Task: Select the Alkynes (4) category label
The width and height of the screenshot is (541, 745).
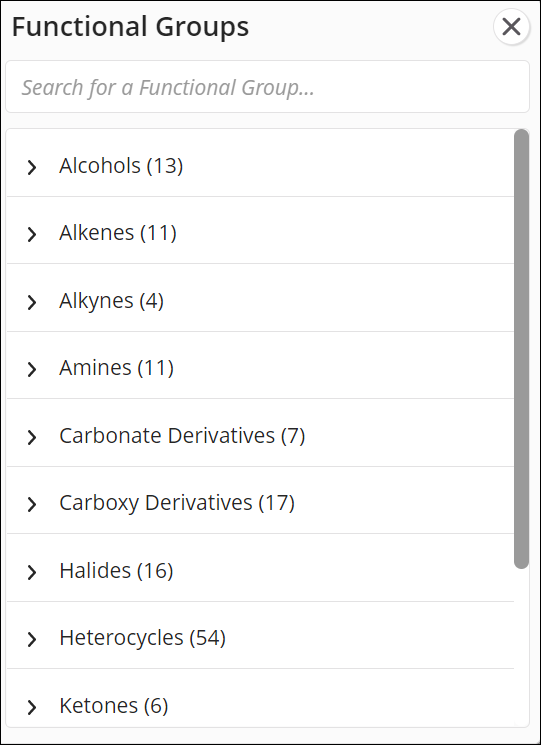Action: click(x=112, y=301)
